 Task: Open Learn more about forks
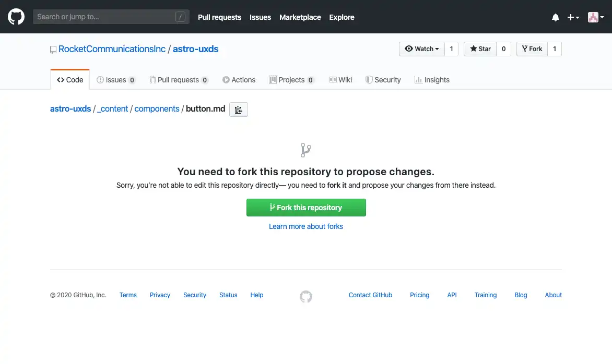(305, 226)
